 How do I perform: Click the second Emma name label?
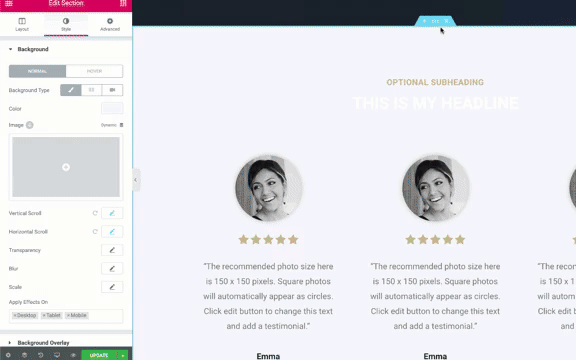coord(435,356)
